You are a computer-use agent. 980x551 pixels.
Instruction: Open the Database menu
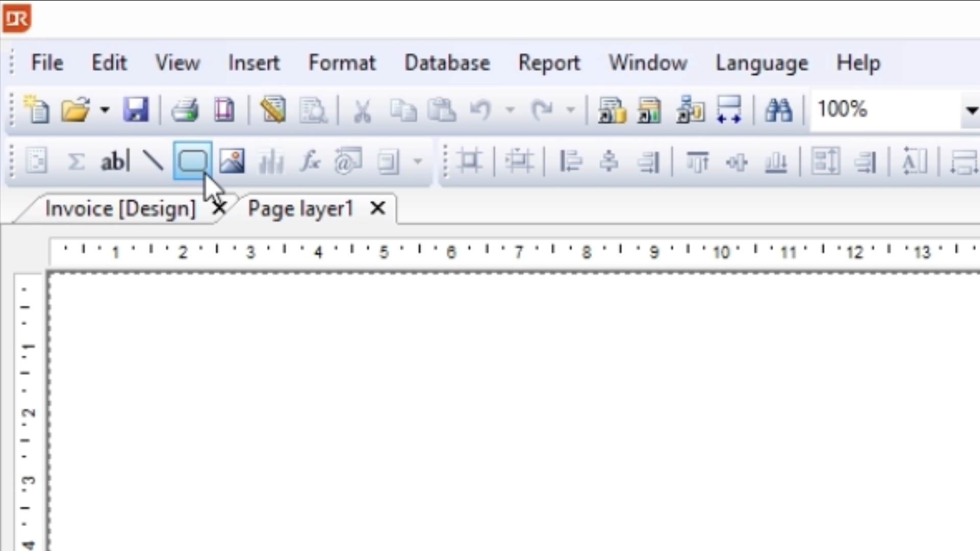[x=447, y=63]
